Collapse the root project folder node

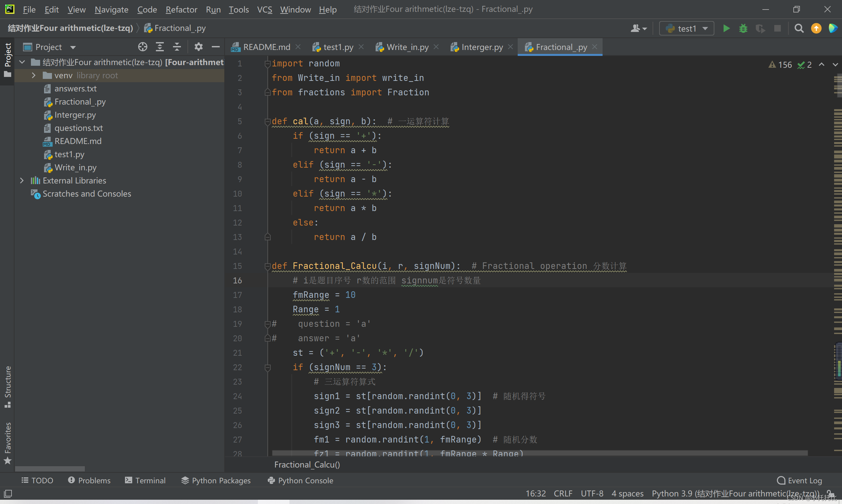click(22, 62)
